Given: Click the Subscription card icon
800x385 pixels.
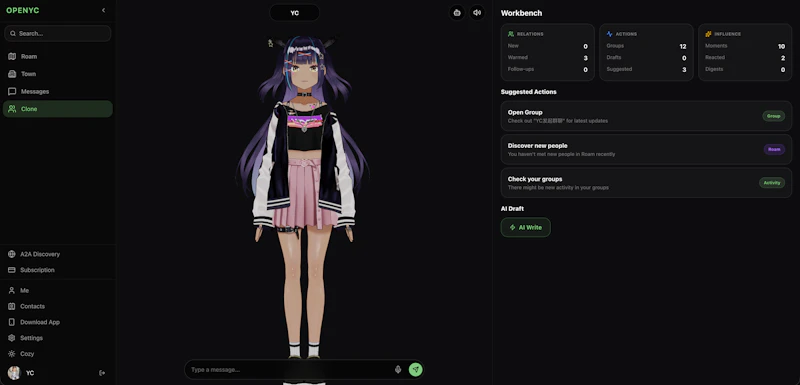Looking at the screenshot, I should tap(12, 270).
